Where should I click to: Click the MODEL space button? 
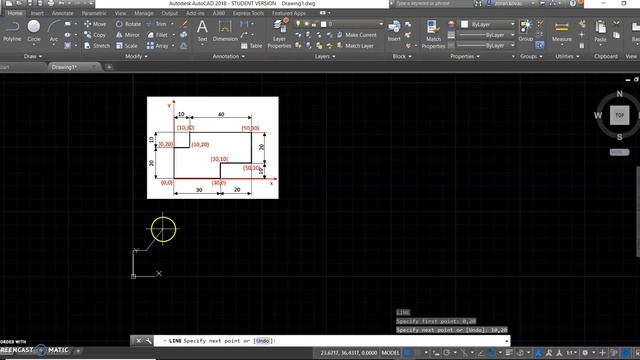point(390,353)
